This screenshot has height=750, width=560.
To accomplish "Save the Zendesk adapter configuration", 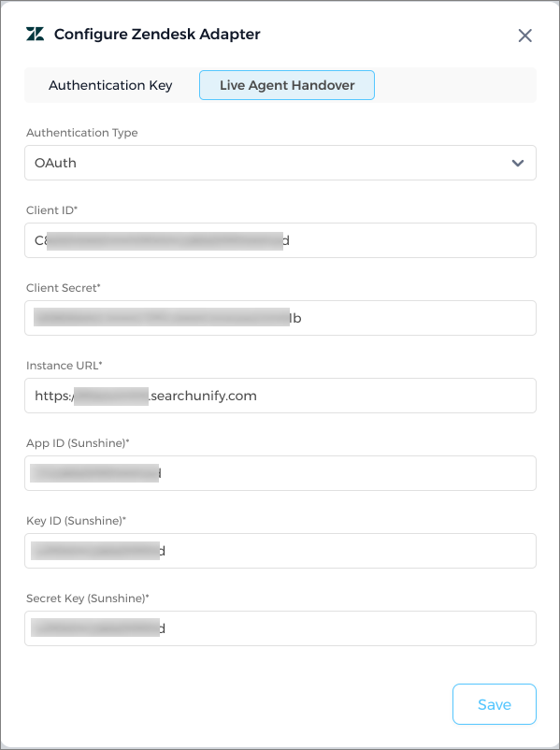I will (x=495, y=704).
